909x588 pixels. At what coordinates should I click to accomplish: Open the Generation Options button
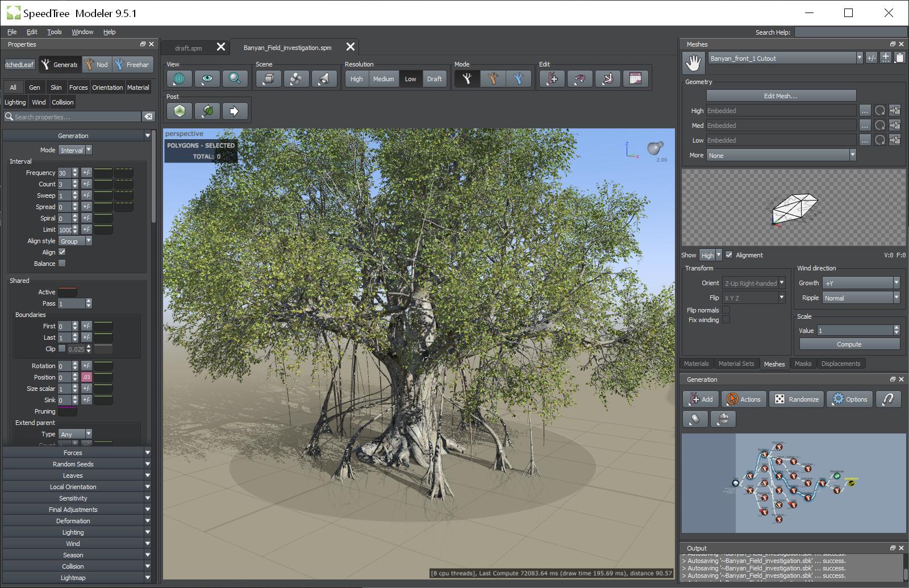coord(849,399)
